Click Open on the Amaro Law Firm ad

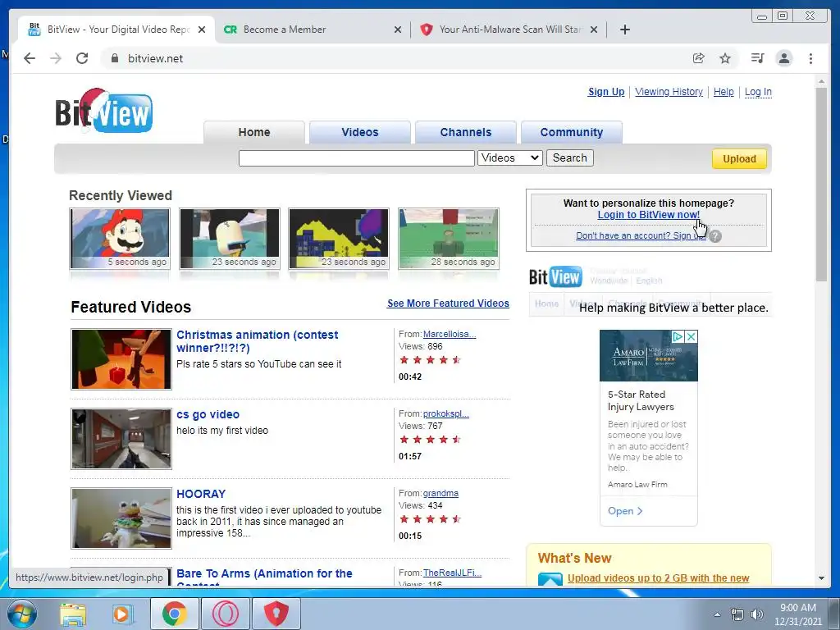point(624,511)
